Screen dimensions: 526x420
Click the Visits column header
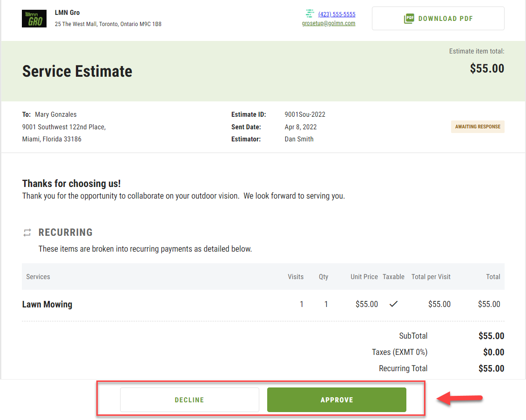click(296, 277)
